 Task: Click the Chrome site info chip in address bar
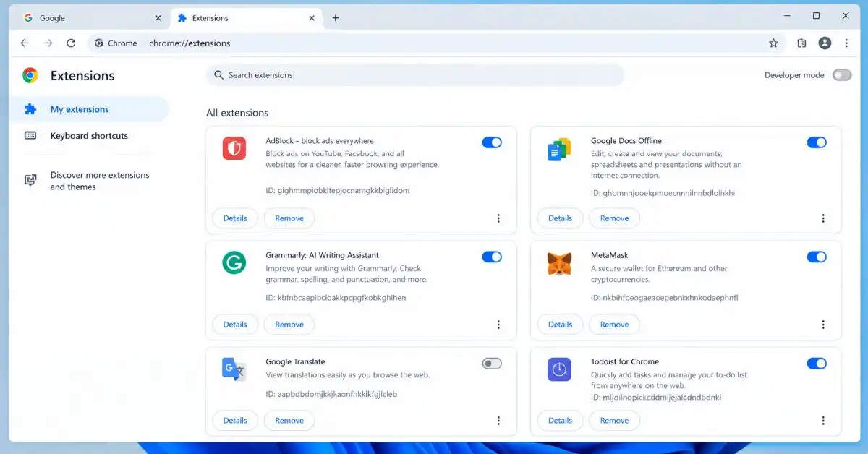pos(116,43)
